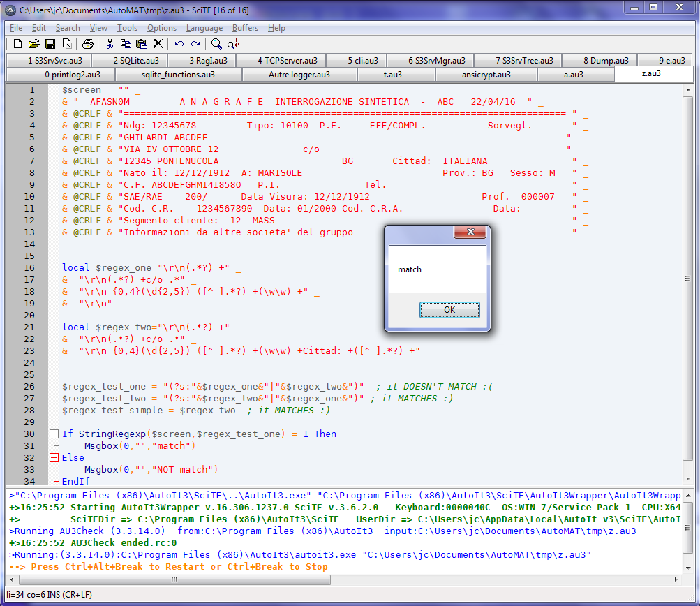This screenshot has height=606, width=700.
Task: Open the Language menu
Action: (x=204, y=28)
